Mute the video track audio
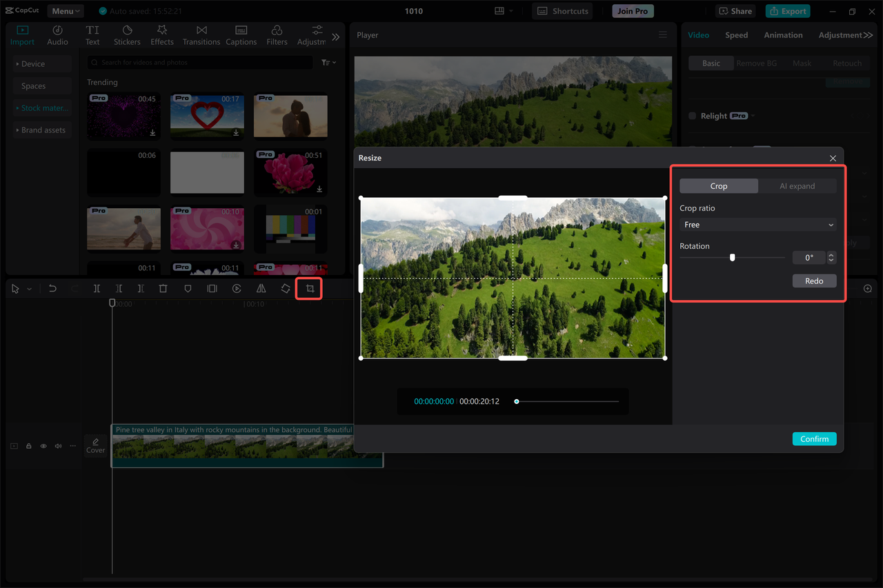Screen dimensions: 883x588 (x=57, y=446)
